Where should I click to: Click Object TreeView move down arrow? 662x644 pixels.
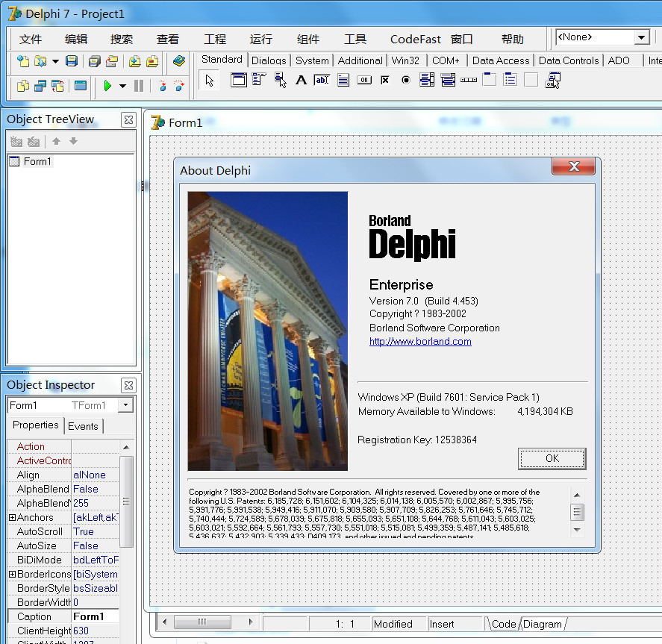[x=73, y=141]
